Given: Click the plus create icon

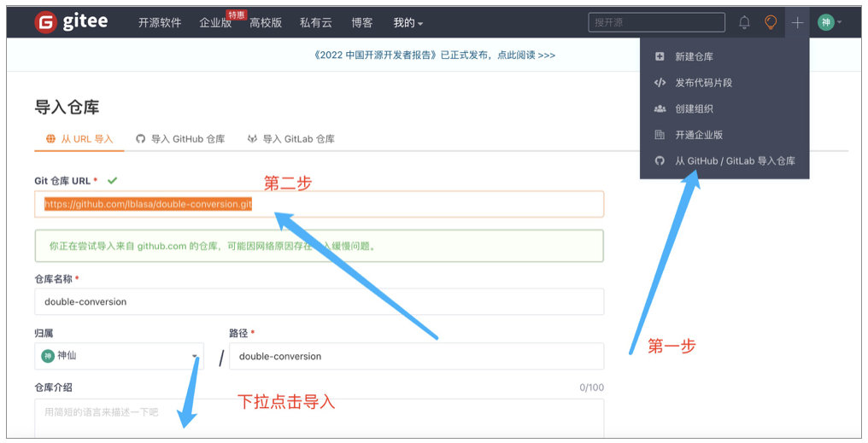Looking at the screenshot, I should click(x=797, y=23).
